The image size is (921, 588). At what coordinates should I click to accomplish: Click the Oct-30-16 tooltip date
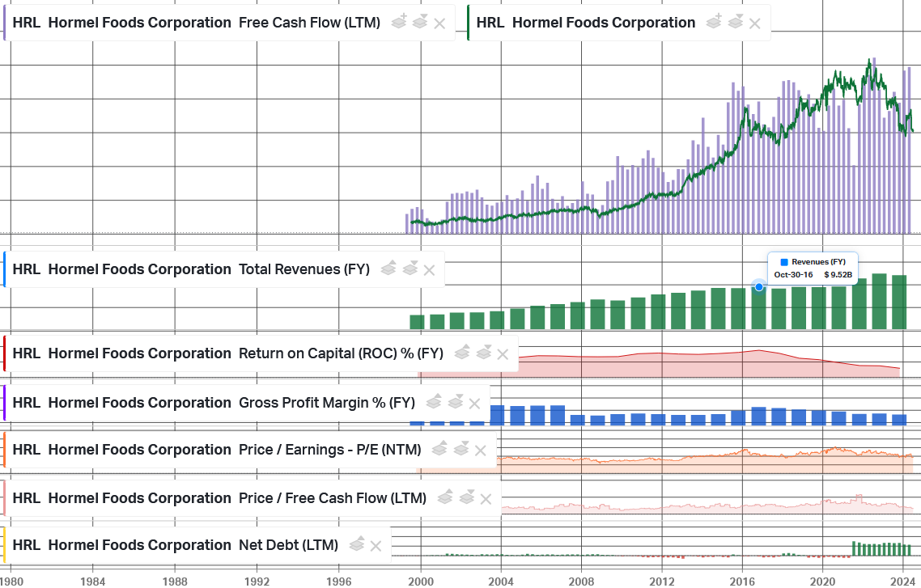point(794,275)
